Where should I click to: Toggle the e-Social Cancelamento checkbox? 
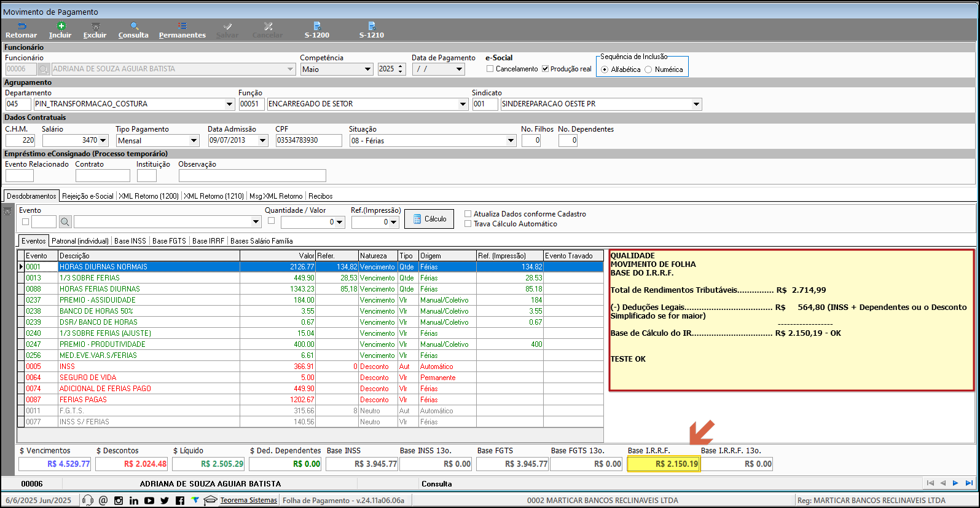(490, 69)
